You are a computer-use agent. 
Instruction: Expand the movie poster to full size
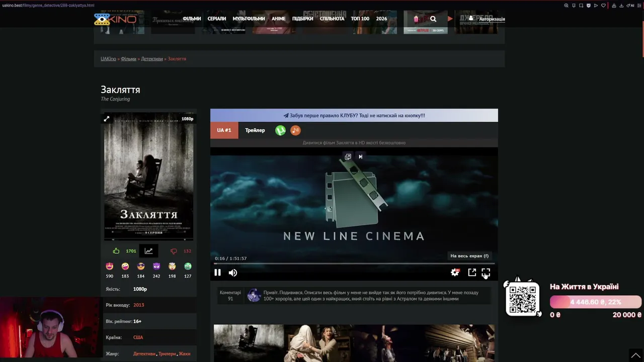[x=107, y=119]
